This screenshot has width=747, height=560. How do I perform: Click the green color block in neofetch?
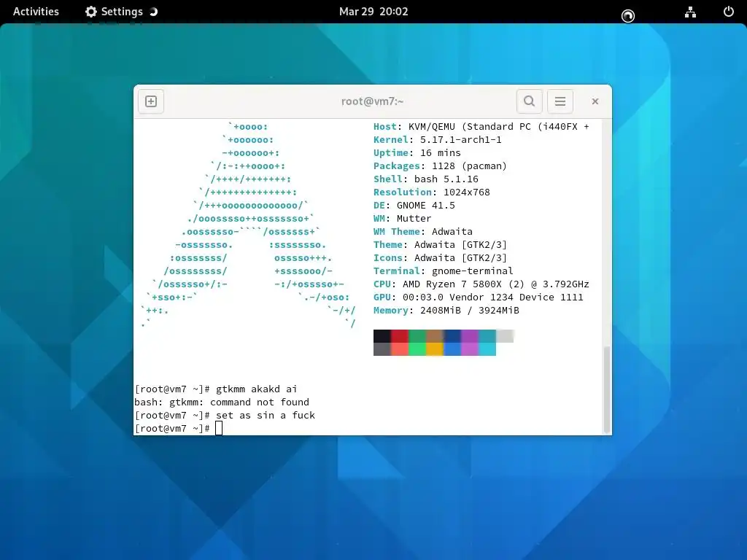(417, 335)
